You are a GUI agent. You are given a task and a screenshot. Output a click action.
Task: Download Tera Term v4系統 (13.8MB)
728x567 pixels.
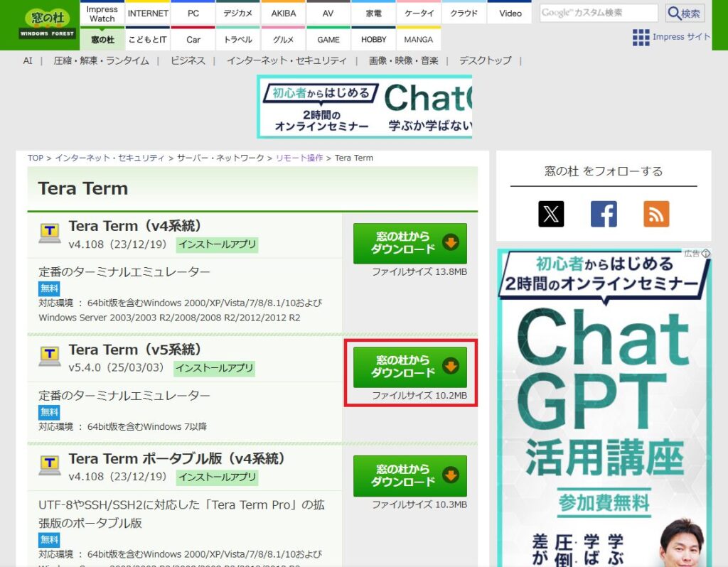click(410, 243)
